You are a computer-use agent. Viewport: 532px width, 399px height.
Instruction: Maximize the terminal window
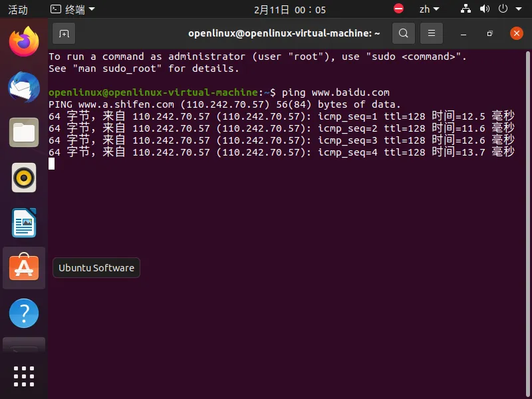[x=489, y=33]
